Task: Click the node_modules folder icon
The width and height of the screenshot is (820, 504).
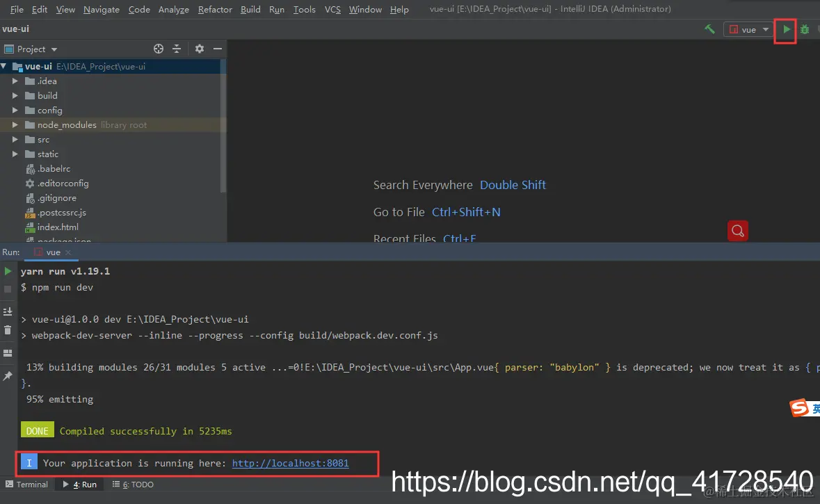Action: point(30,125)
